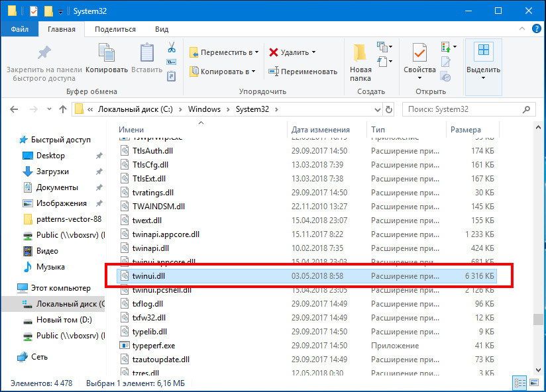Click the Поиск: System32 search field
This screenshot has height=392, width=546.
[x=468, y=109]
